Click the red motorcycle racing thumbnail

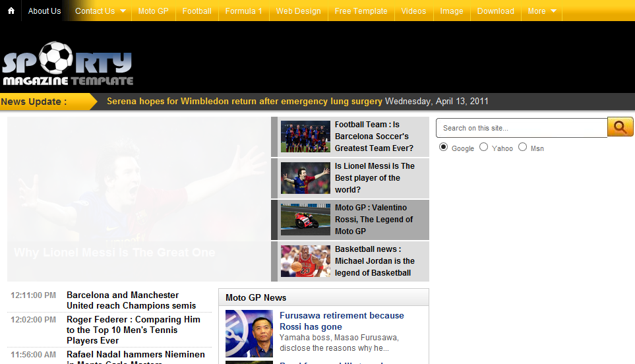305,220
